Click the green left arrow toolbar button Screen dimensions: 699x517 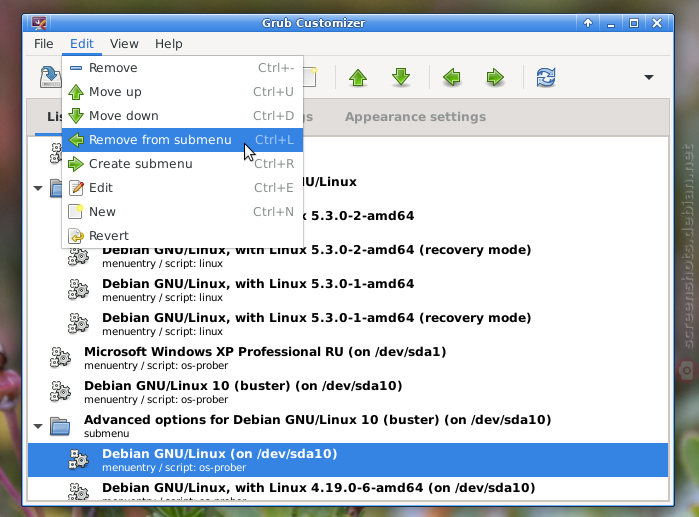click(452, 77)
